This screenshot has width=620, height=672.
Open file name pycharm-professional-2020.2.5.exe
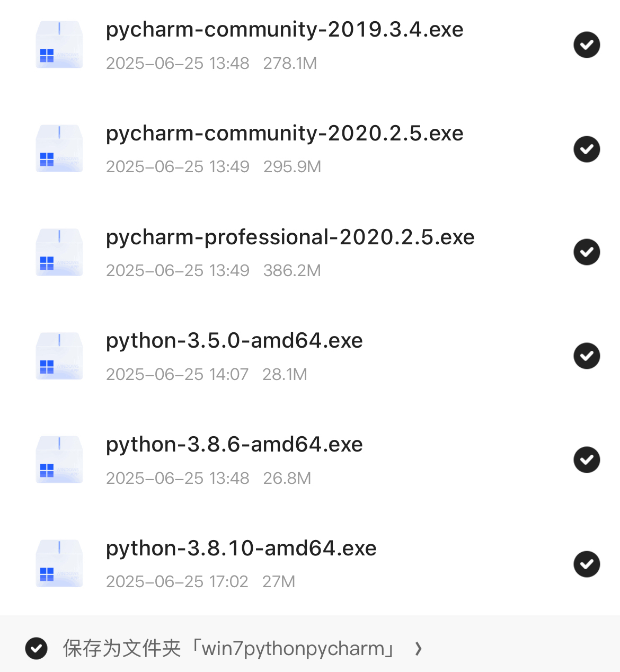[290, 237]
